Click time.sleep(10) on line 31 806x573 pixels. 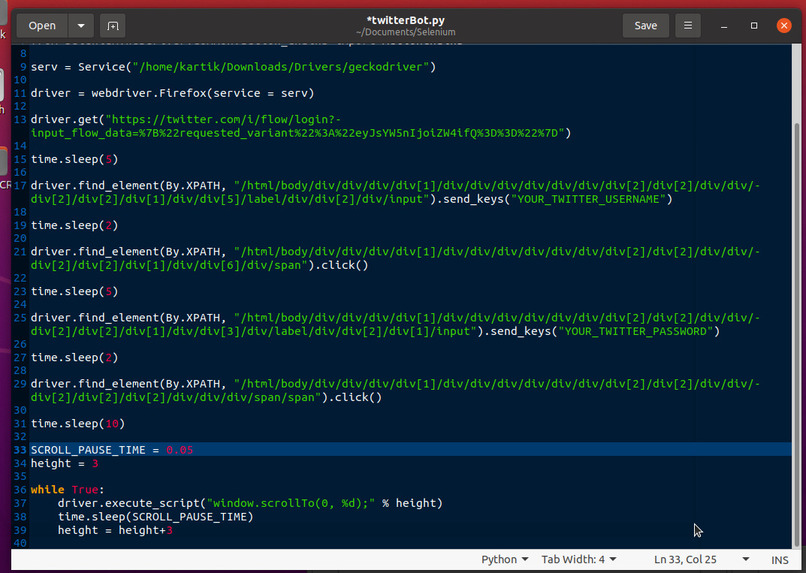[x=78, y=424]
